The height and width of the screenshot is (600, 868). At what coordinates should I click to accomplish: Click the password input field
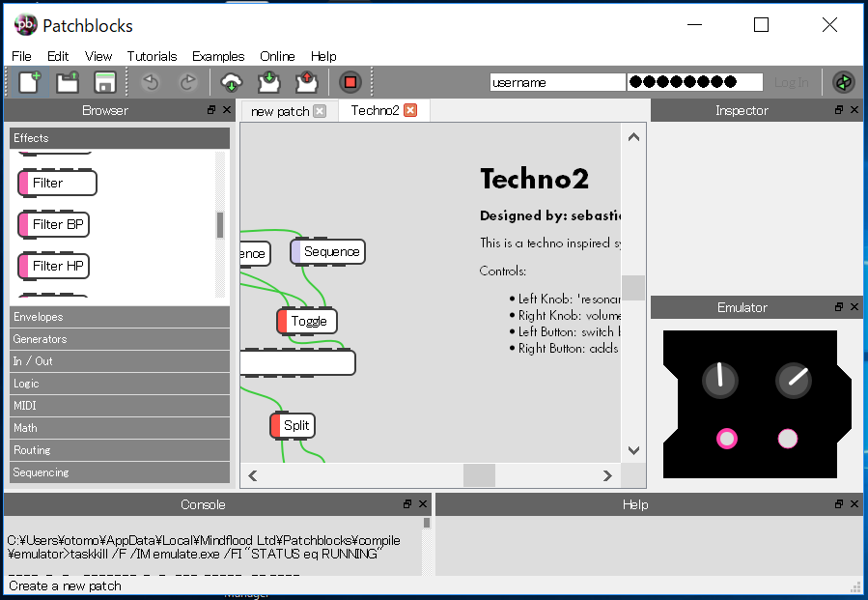click(x=695, y=82)
